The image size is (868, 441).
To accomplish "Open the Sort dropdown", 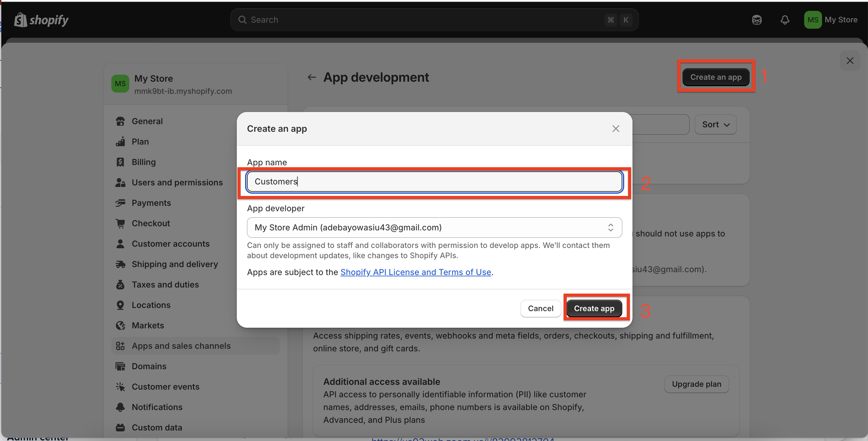I will click(715, 125).
